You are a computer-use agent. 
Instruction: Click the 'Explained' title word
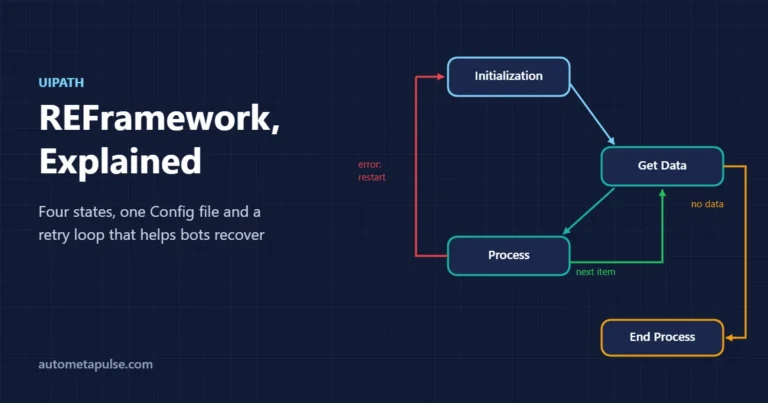120,161
